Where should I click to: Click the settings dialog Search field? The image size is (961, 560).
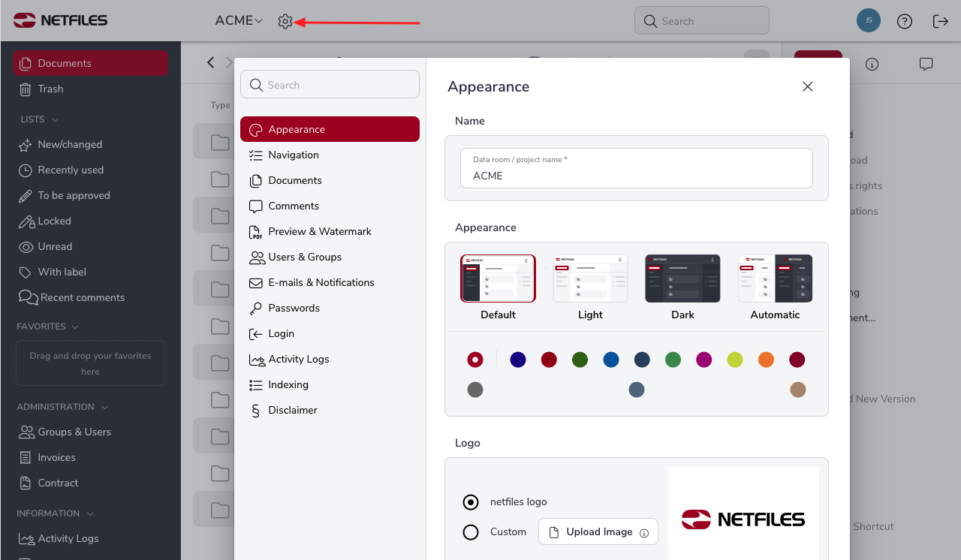click(x=330, y=84)
